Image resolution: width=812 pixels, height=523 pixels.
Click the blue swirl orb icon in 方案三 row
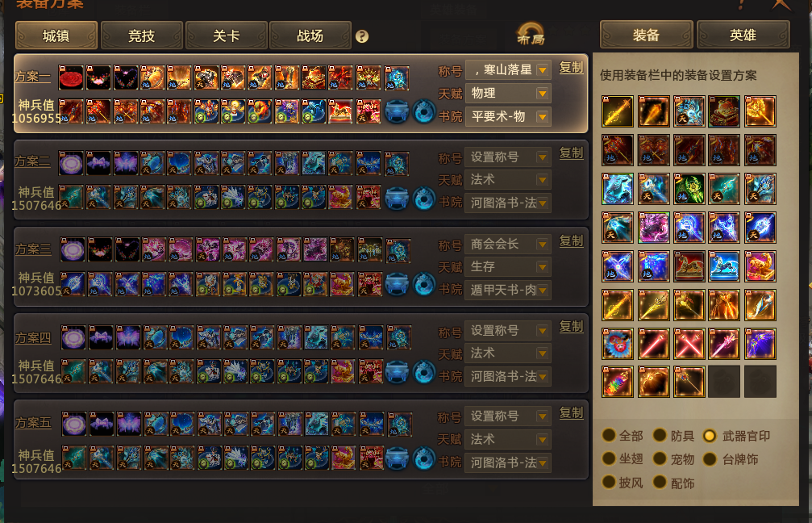[424, 285]
